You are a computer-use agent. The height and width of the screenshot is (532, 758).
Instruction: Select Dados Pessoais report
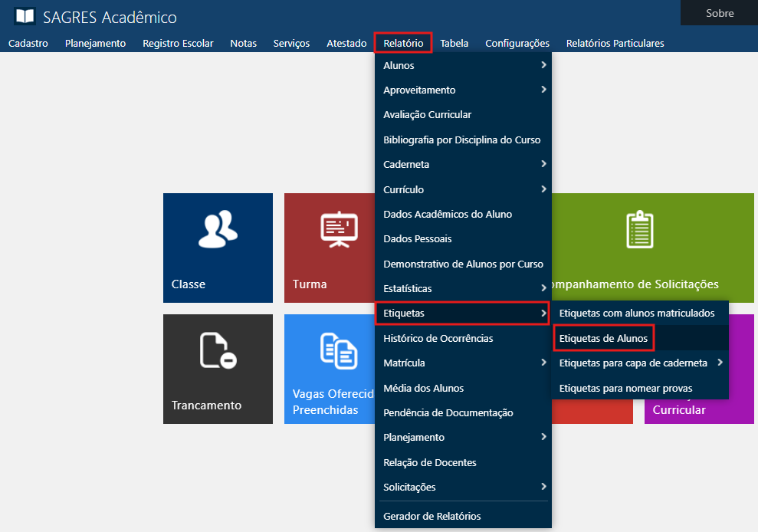click(x=417, y=238)
